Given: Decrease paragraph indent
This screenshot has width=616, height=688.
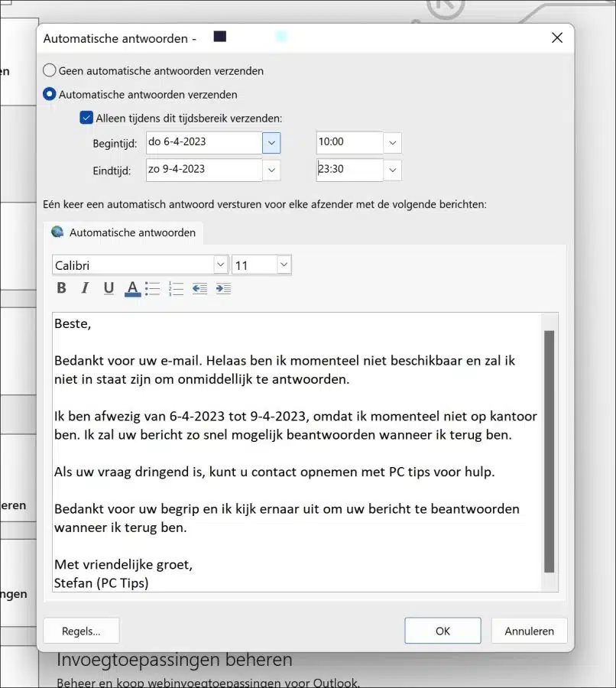Looking at the screenshot, I should [x=199, y=288].
